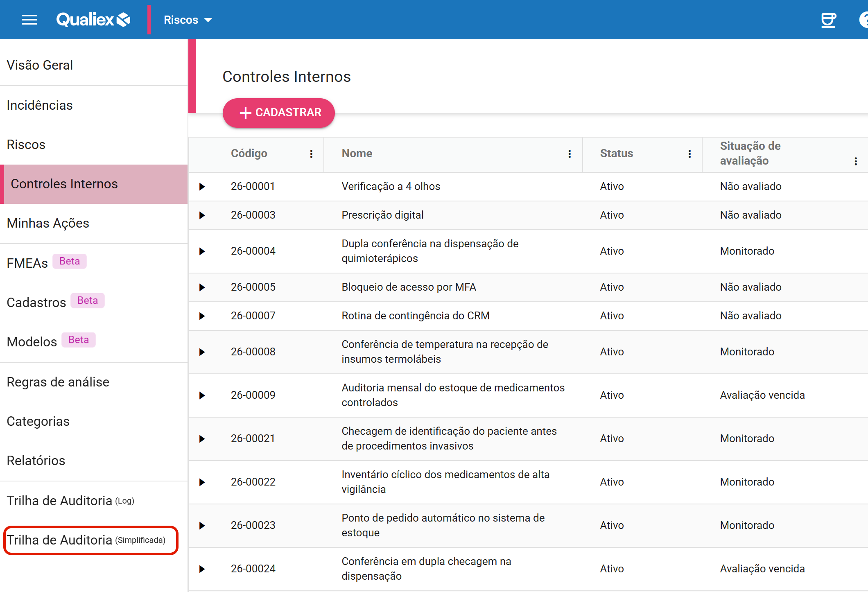Open Código column options menu
The width and height of the screenshot is (868, 592).
(x=311, y=154)
